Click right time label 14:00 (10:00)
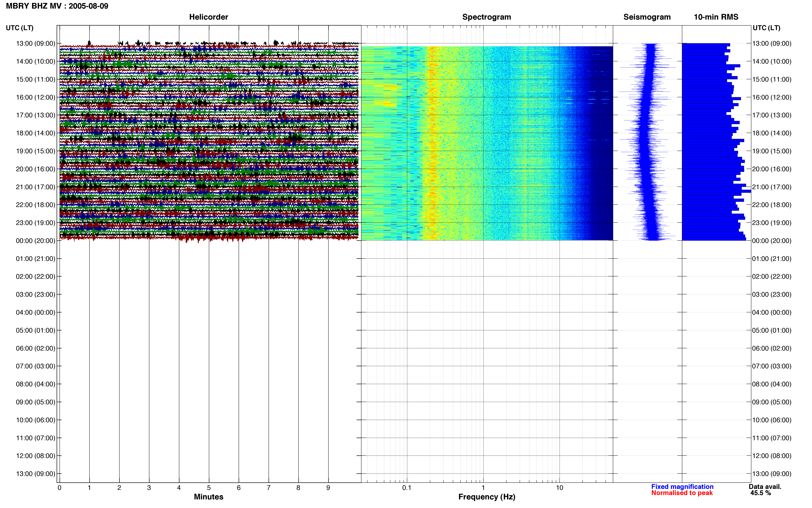Screen dimensions: 812x508 [x=772, y=61]
